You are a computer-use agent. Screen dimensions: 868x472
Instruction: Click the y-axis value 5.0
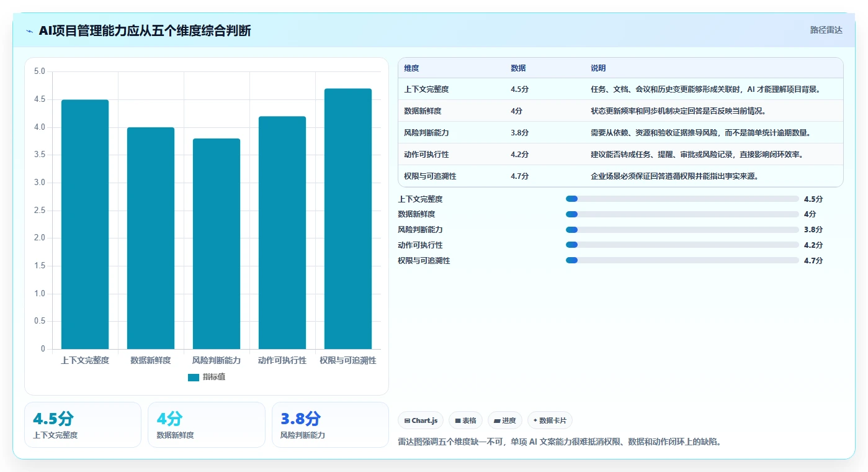click(x=40, y=71)
